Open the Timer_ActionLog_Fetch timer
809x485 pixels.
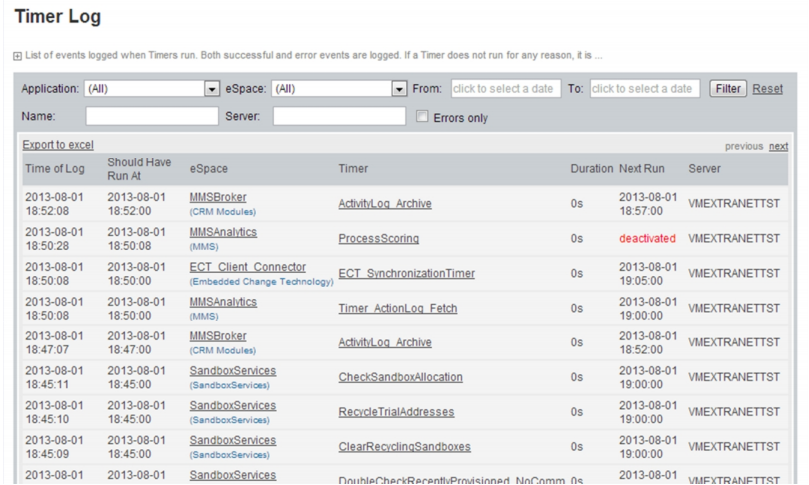397,309
